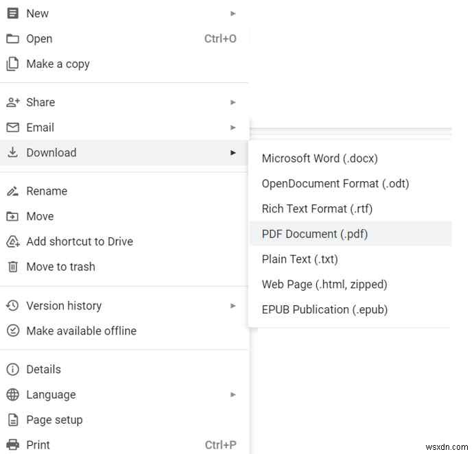Screen dimensions: 476x454
Task: Select Make available offline
Action: [x=124, y=331]
